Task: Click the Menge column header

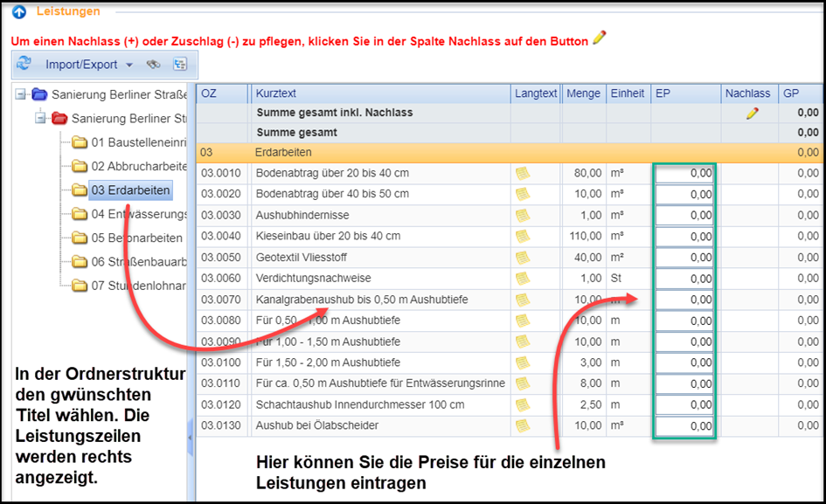Action: point(583,93)
